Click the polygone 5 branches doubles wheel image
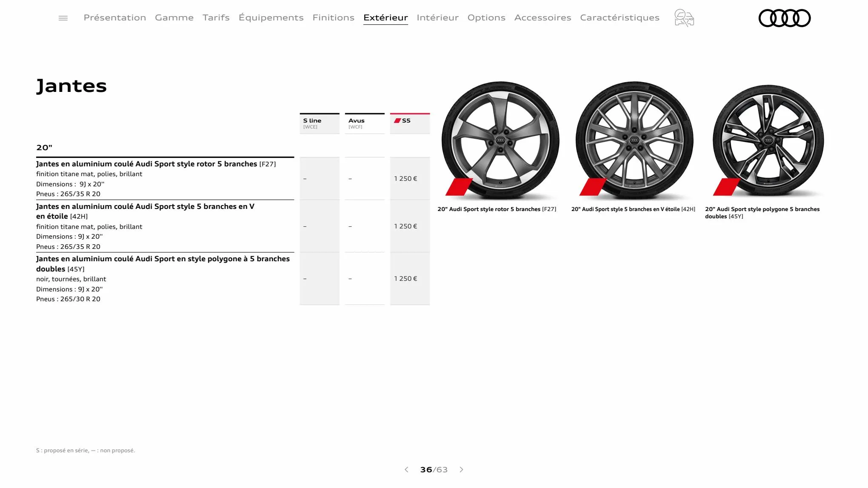This screenshot has width=868, height=488. (x=768, y=140)
